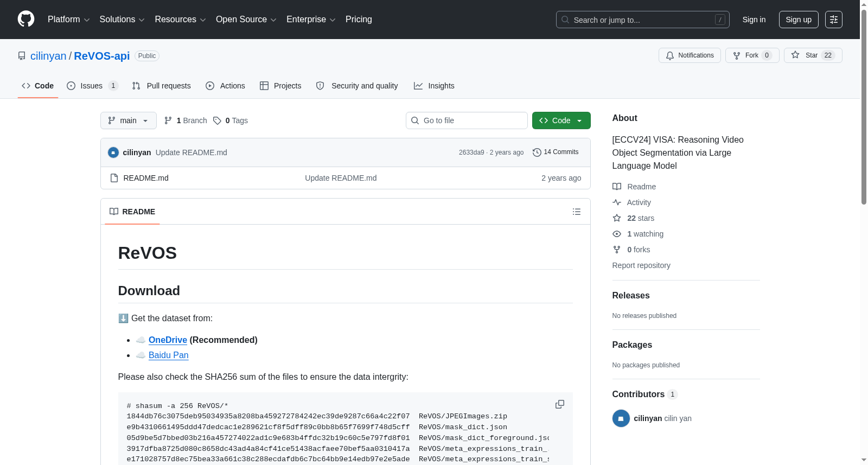
Task: Switch to the Code tab
Action: click(x=38, y=86)
